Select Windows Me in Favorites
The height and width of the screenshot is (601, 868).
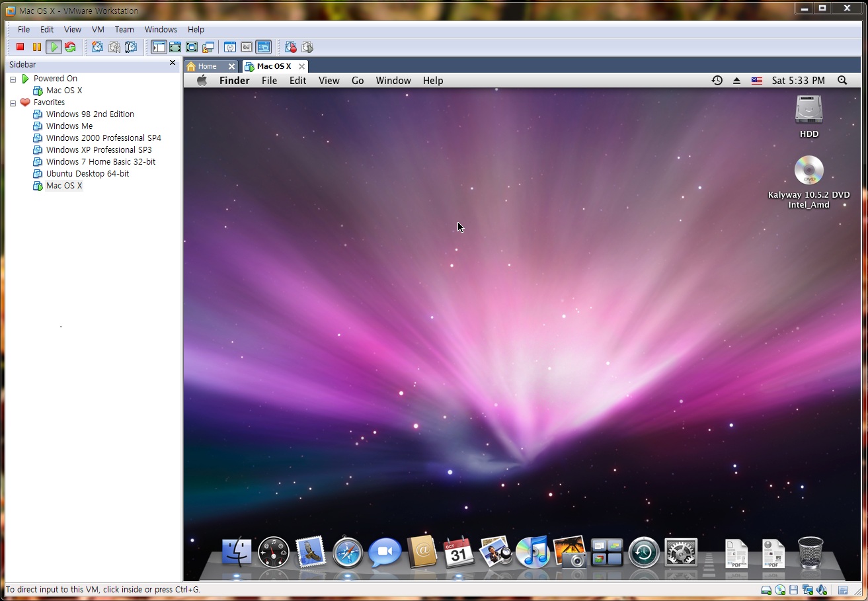(x=69, y=126)
